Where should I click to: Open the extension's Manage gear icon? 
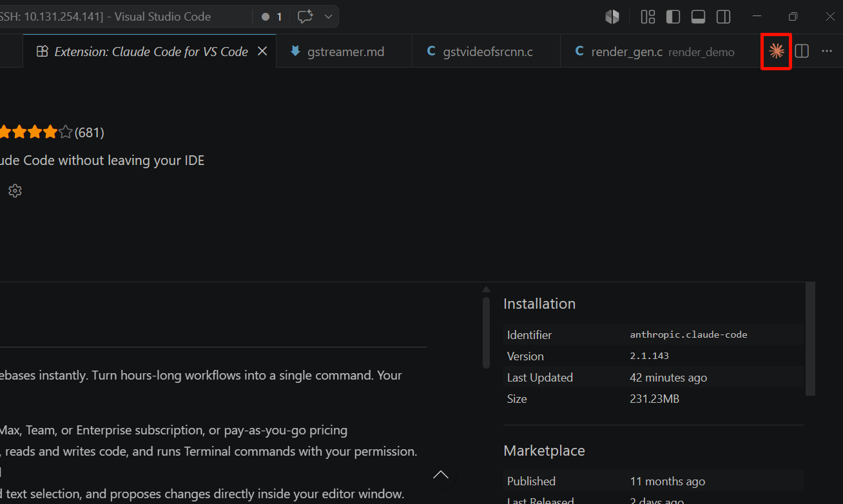pos(15,191)
